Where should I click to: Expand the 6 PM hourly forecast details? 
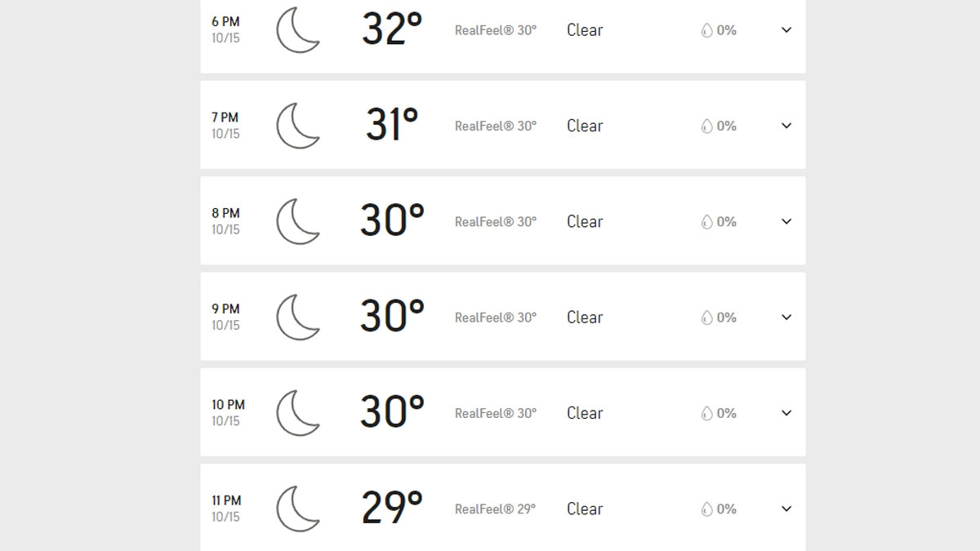[786, 30]
